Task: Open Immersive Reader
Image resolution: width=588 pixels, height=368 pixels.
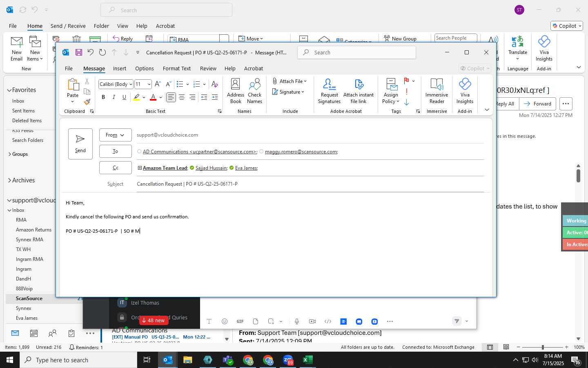Action: click(437, 91)
